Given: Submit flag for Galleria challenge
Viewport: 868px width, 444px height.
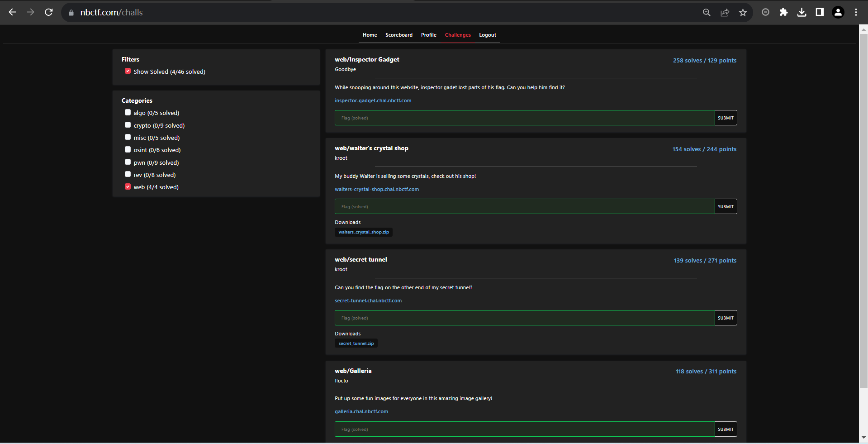Looking at the screenshot, I should tap(726, 429).
